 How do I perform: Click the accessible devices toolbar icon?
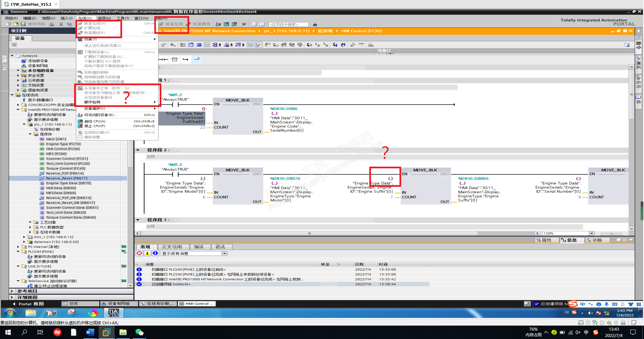click(x=218, y=24)
